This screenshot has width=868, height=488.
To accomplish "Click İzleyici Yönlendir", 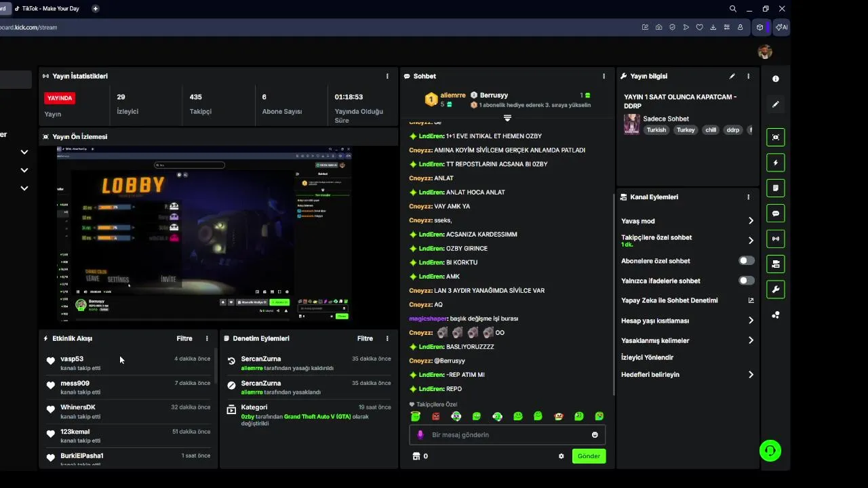I will click(647, 357).
